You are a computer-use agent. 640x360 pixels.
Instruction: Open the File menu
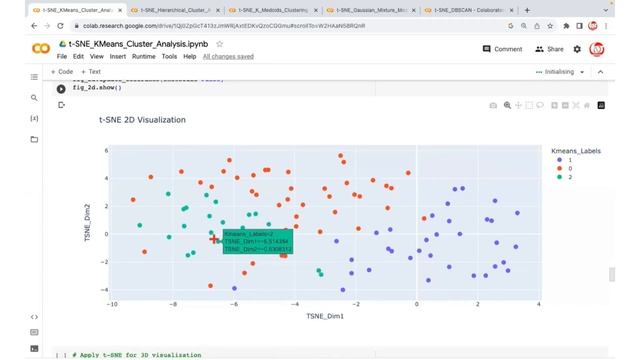point(62,56)
